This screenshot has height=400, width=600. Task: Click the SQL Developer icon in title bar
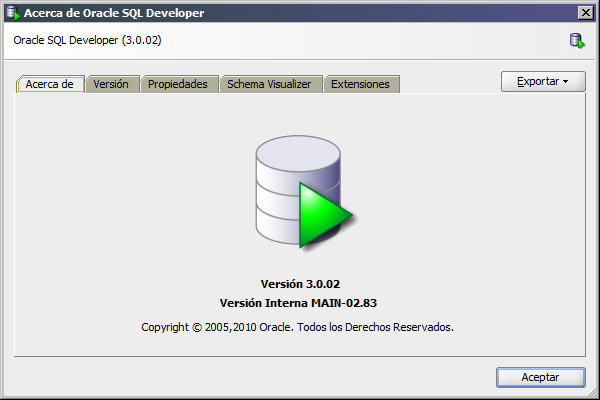point(13,13)
